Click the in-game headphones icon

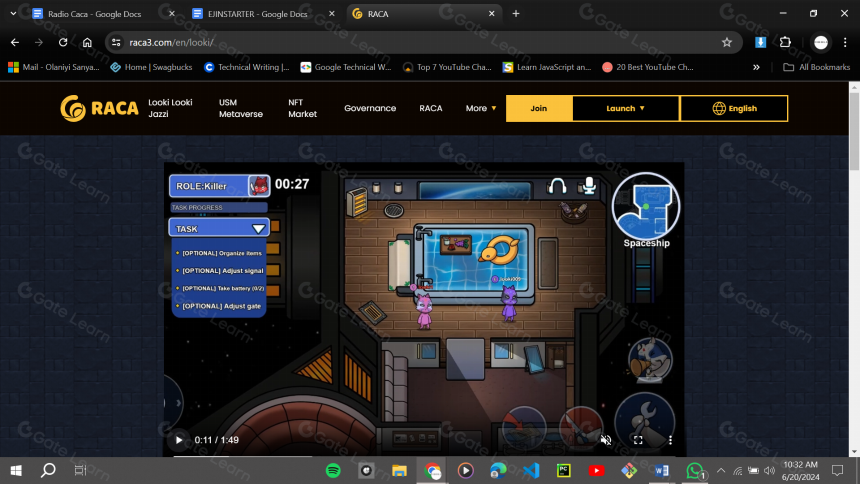tap(557, 187)
